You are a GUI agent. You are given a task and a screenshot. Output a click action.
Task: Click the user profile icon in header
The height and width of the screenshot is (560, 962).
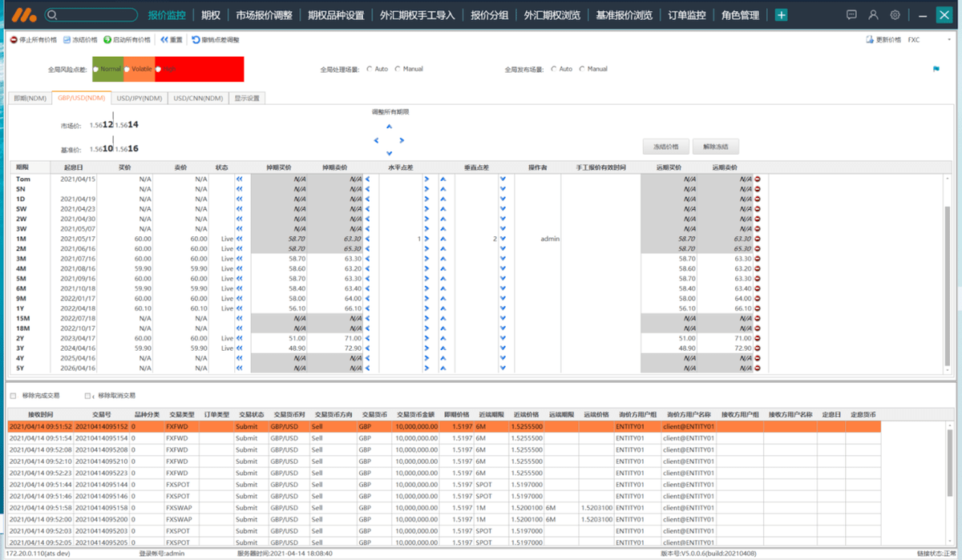click(873, 15)
